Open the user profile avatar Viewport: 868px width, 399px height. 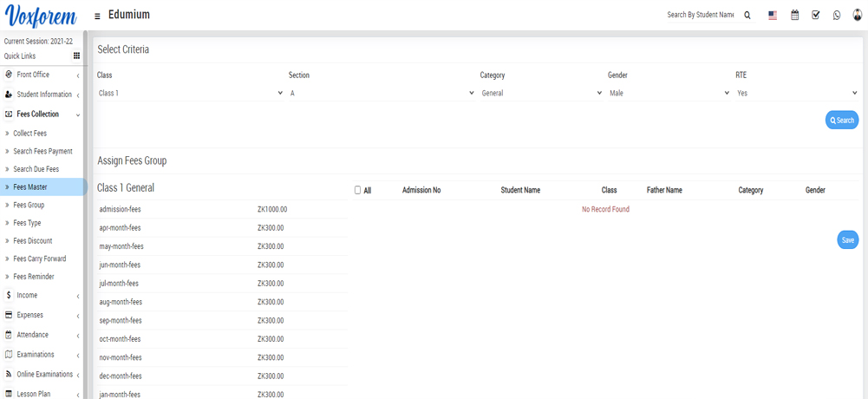858,16
